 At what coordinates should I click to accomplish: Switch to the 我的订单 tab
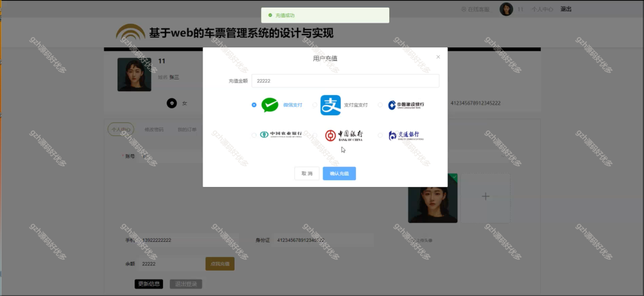(x=187, y=130)
